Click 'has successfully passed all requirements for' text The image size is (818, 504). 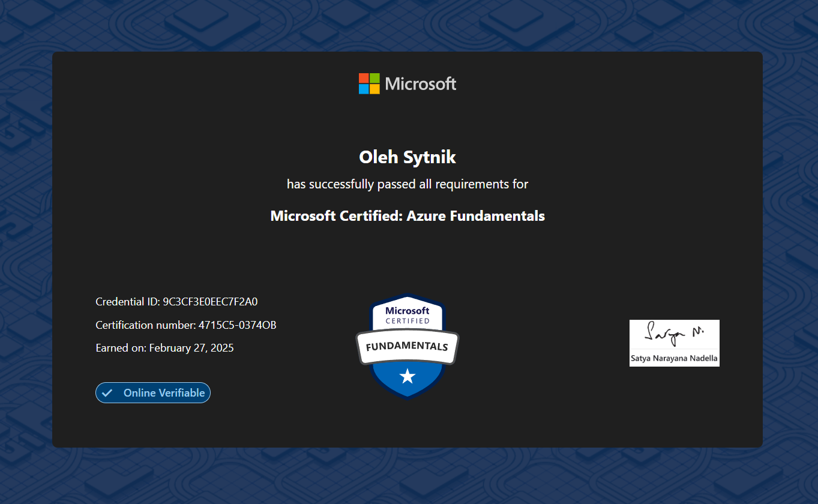(407, 184)
